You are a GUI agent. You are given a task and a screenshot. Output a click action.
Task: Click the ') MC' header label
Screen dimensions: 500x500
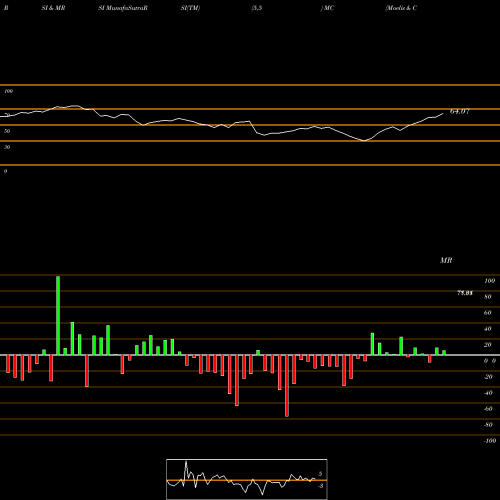click(327, 8)
